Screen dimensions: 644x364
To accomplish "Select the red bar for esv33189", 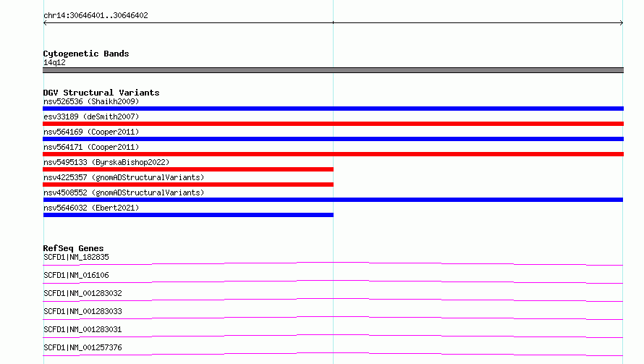I will coord(333,124).
